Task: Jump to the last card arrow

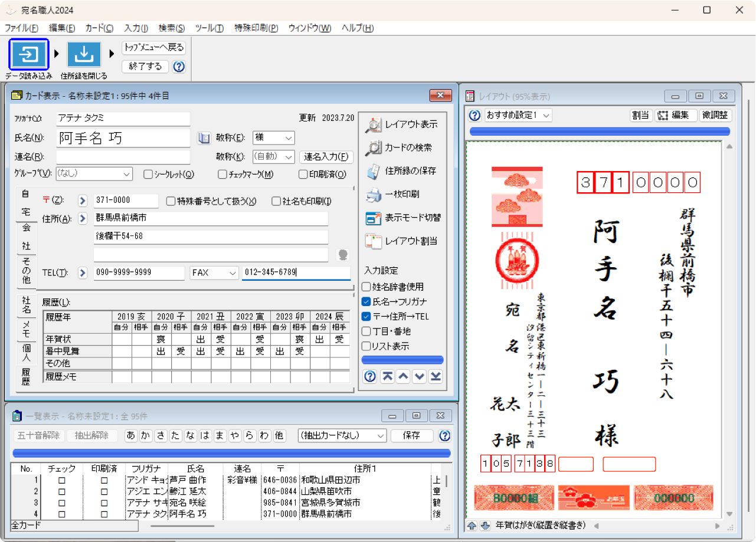Action: click(x=436, y=377)
